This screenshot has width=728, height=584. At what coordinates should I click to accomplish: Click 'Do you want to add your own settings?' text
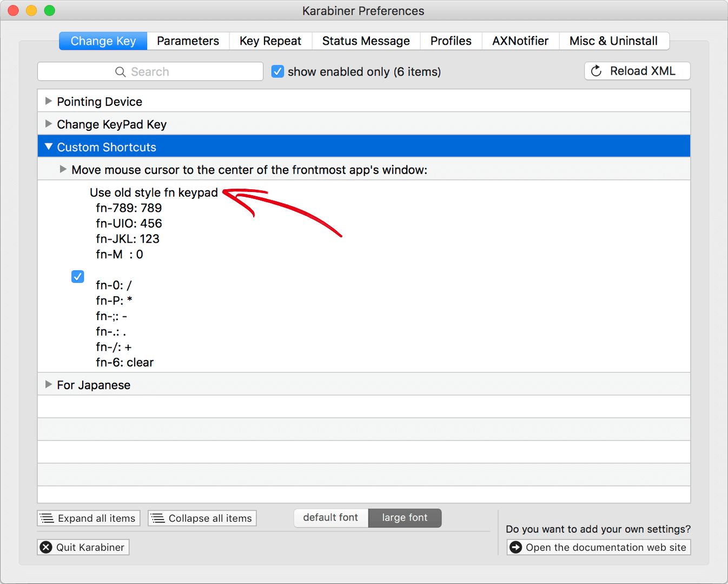598,529
